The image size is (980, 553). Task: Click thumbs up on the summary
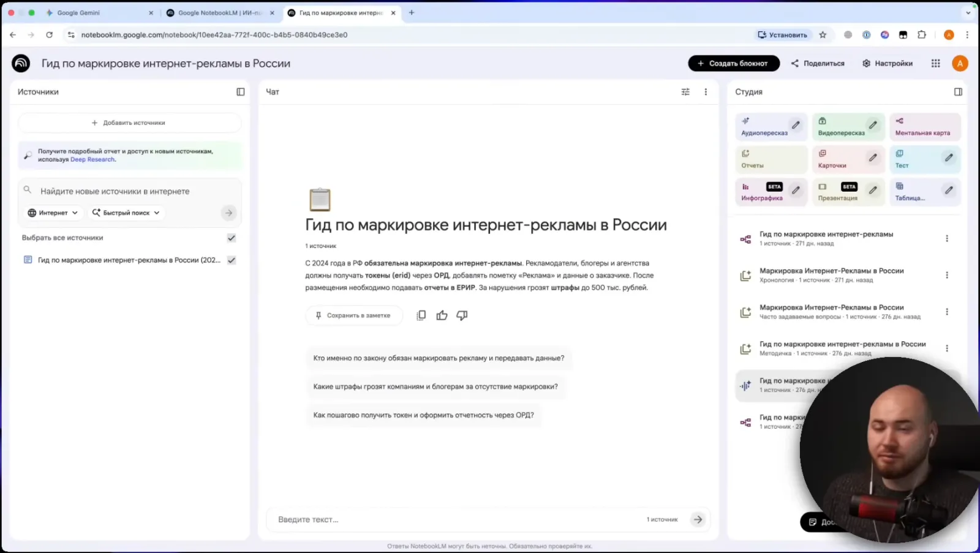pyautogui.click(x=442, y=315)
